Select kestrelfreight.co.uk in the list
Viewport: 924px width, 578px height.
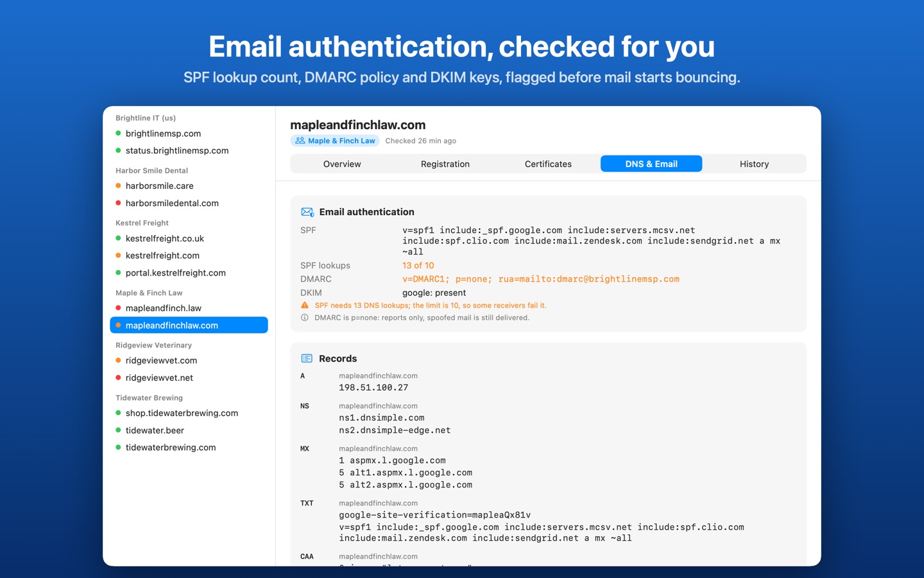(x=189, y=238)
